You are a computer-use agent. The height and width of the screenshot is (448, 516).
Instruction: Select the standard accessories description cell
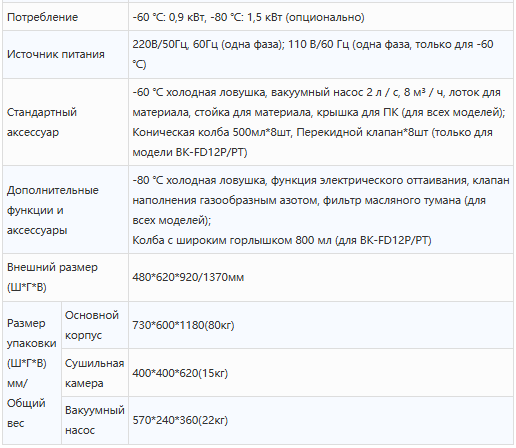321,122
